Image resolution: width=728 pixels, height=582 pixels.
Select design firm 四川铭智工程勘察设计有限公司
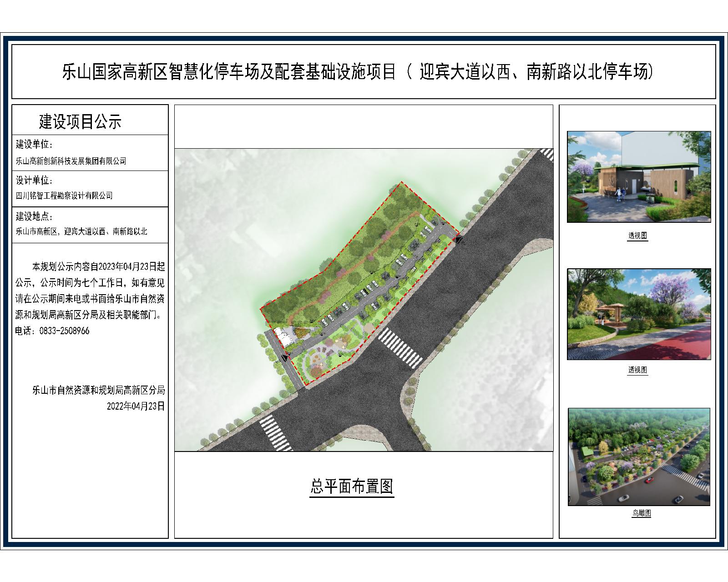tap(64, 196)
